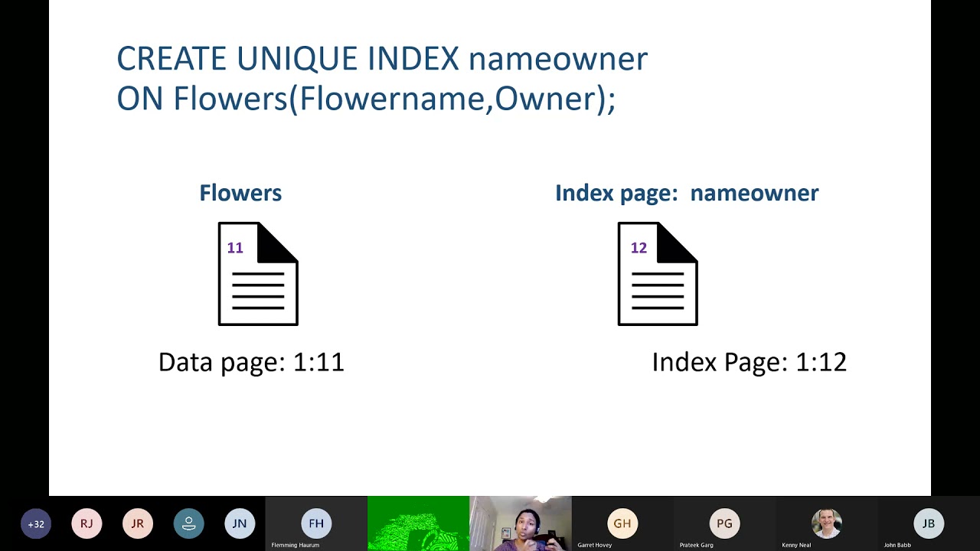Select Garret Hovey's GH avatar tile

click(x=622, y=523)
